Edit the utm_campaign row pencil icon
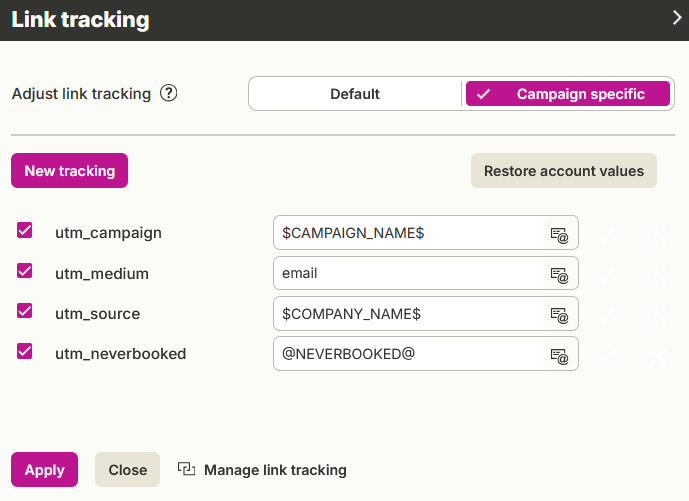 [x=610, y=236]
